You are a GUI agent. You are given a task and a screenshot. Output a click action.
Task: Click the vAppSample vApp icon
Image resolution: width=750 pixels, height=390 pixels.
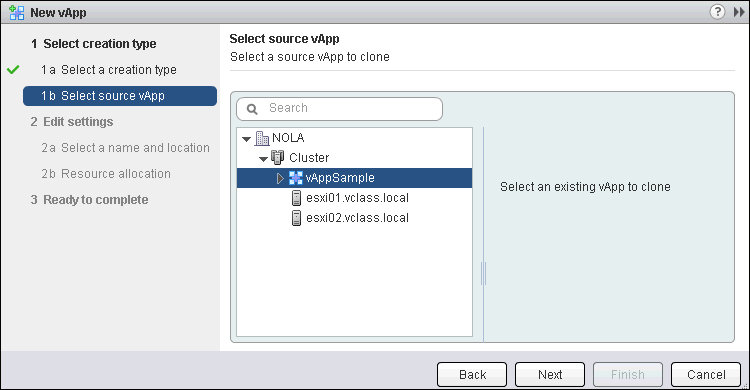296,178
